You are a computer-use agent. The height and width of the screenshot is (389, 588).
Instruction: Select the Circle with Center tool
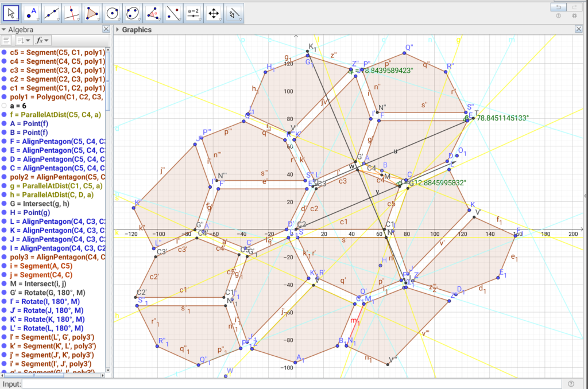click(x=113, y=12)
